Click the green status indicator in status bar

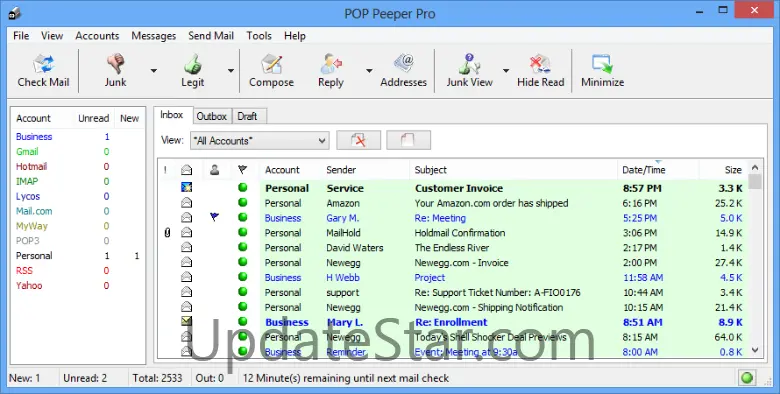coord(747,378)
